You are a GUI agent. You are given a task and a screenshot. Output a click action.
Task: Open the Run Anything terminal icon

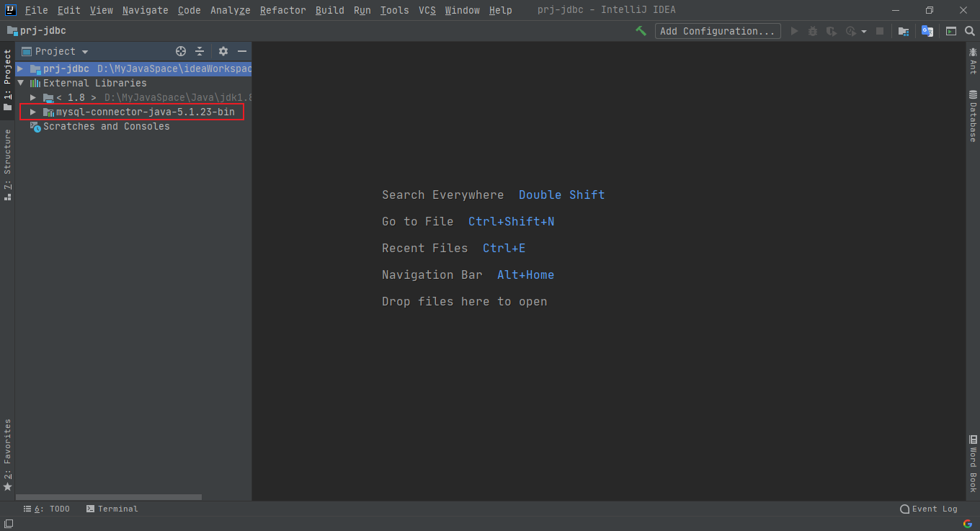[951, 31]
